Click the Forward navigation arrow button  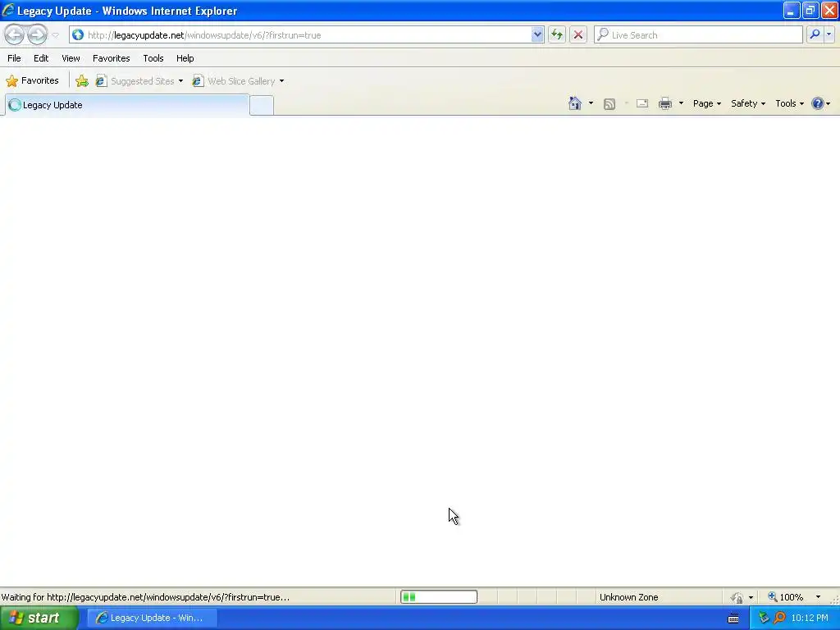tap(37, 34)
